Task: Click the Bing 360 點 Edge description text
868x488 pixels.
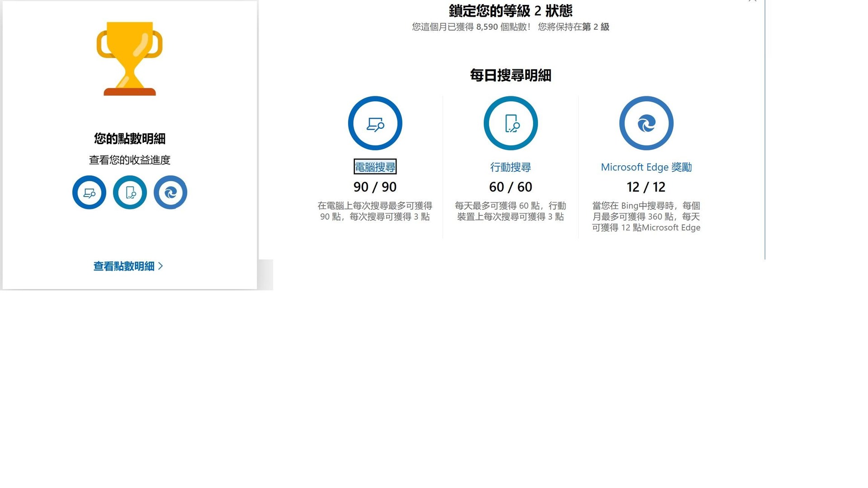Action: pyautogui.click(x=646, y=216)
